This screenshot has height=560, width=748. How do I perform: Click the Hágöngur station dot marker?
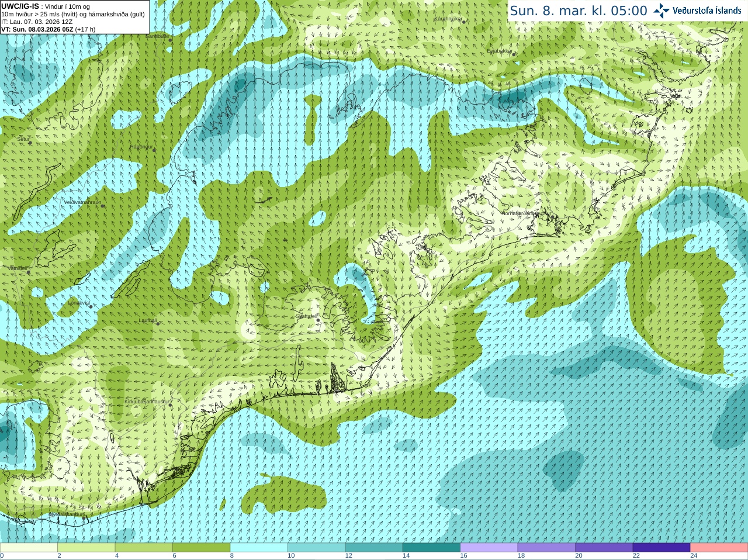pyautogui.click(x=154, y=150)
